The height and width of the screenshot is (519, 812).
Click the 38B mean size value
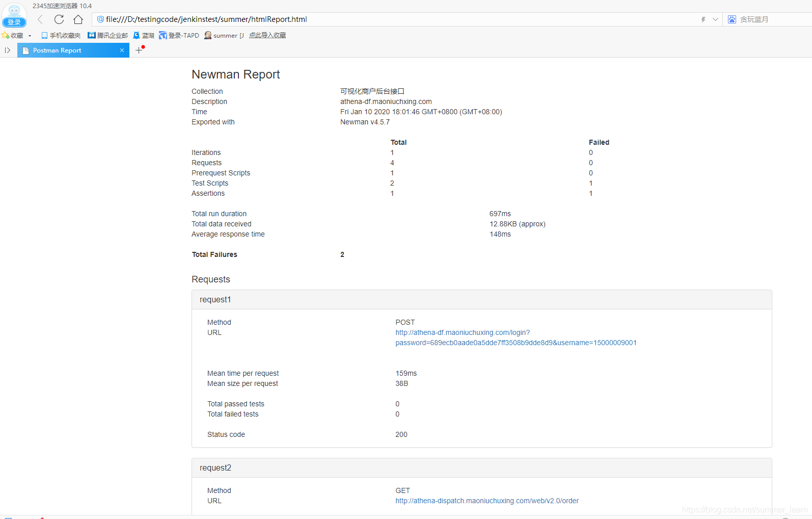402,383
